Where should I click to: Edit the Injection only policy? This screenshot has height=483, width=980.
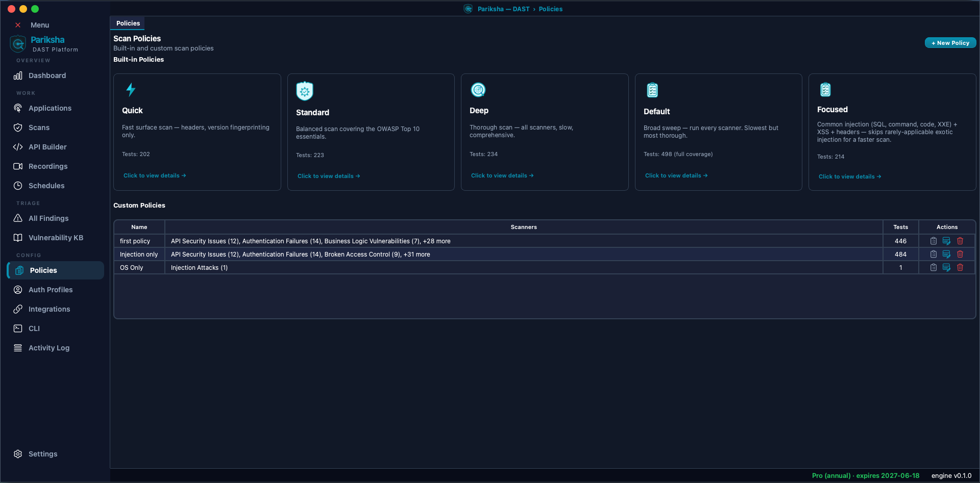coord(947,254)
